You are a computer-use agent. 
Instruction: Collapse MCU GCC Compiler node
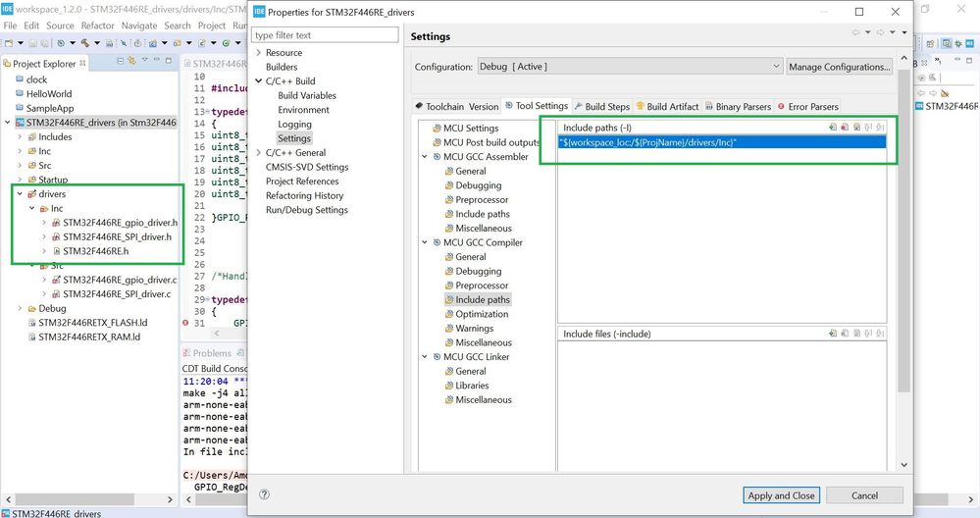pos(425,242)
